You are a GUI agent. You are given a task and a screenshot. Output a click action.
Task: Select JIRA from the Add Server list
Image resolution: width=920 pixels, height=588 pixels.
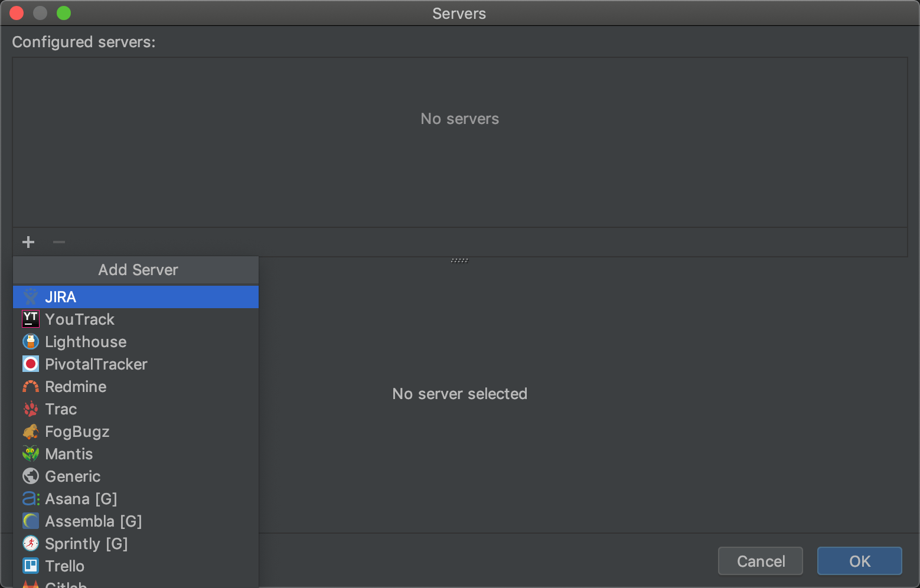coord(61,297)
